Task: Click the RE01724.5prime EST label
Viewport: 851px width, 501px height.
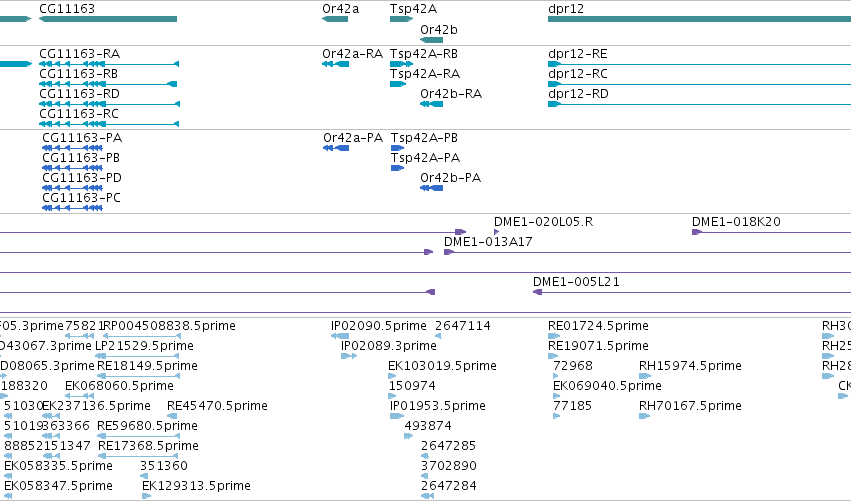Action: (x=598, y=326)
